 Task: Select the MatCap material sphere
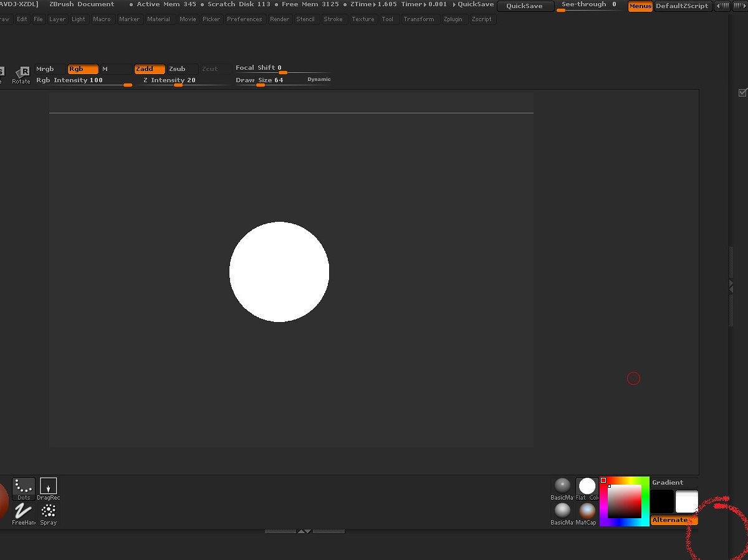pos(587,514)
